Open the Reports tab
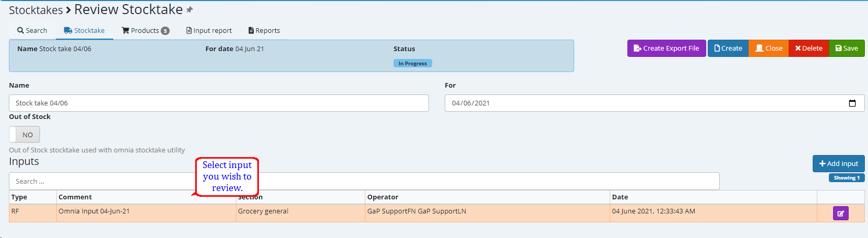This screenshot has width=868, height=238. pyautogui.click(x=264, y=31)
